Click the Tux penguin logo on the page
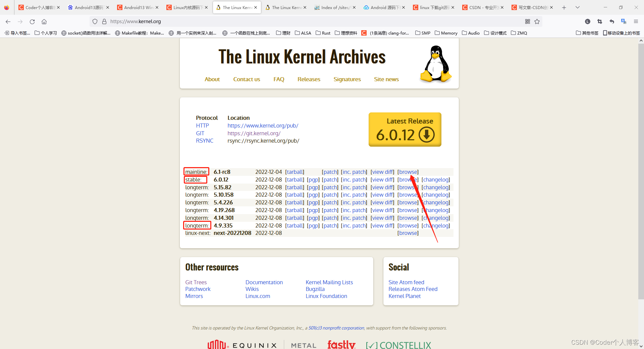 435,64
